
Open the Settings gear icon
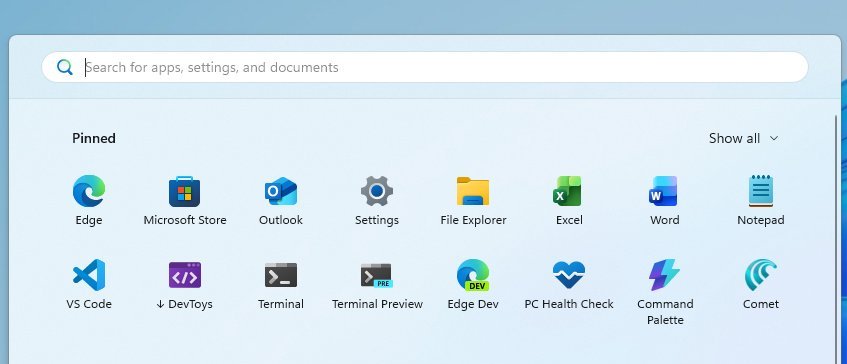click(377, 191)
